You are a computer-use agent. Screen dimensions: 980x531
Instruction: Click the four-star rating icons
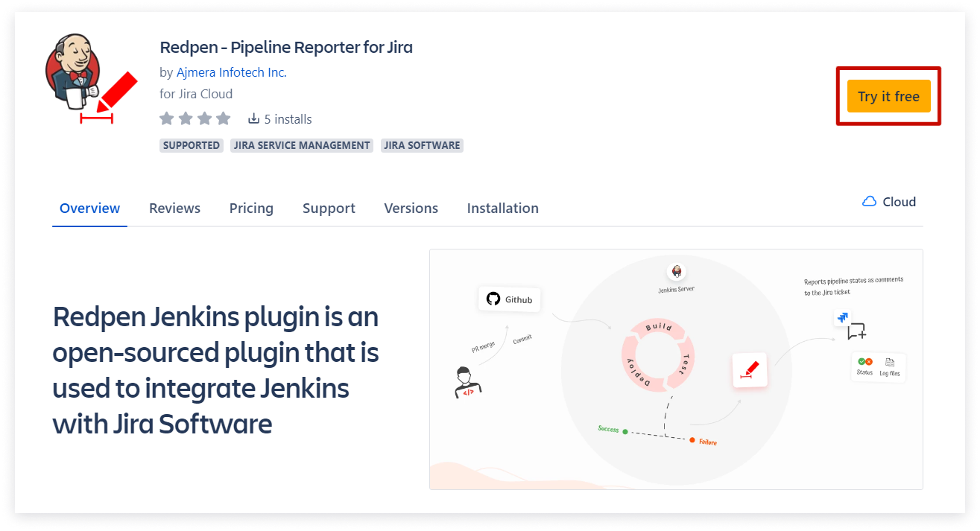[195, 118]
